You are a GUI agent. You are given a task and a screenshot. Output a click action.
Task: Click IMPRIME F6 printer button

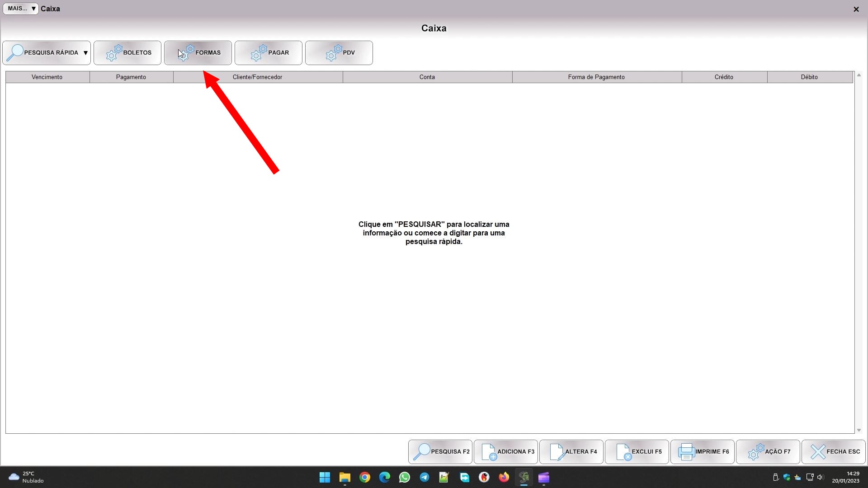coord(703,451)
